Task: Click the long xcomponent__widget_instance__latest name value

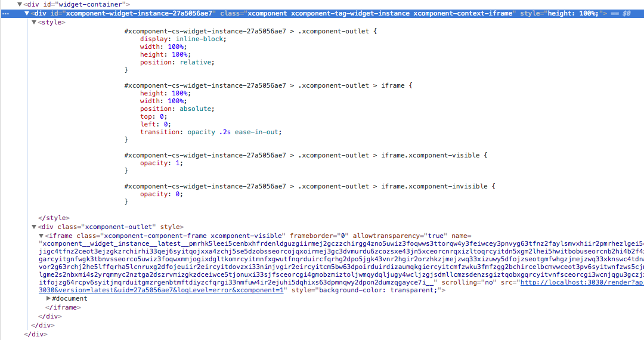Action: (x=341, y=263)
